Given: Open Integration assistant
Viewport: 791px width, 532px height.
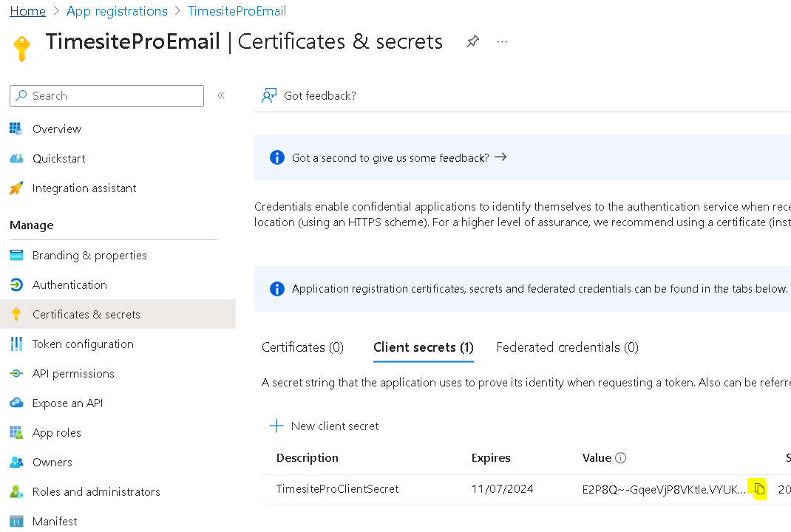Looking at the screenshot, I should (x=84, y=188).
